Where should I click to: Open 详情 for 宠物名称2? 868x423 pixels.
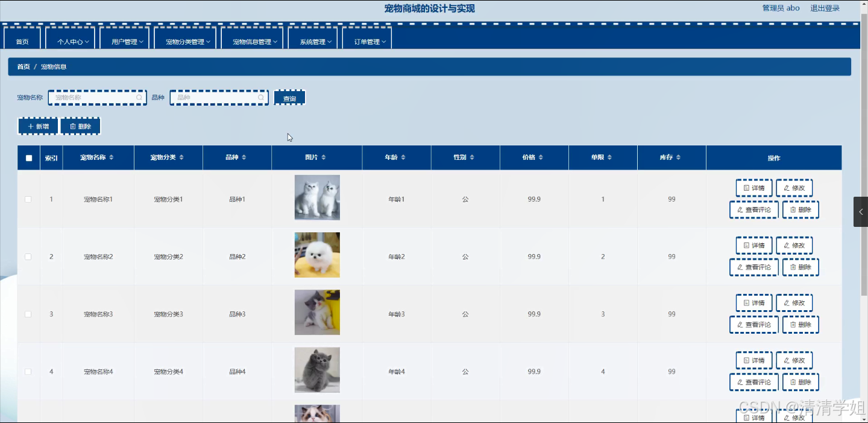(x=754, y=246)
